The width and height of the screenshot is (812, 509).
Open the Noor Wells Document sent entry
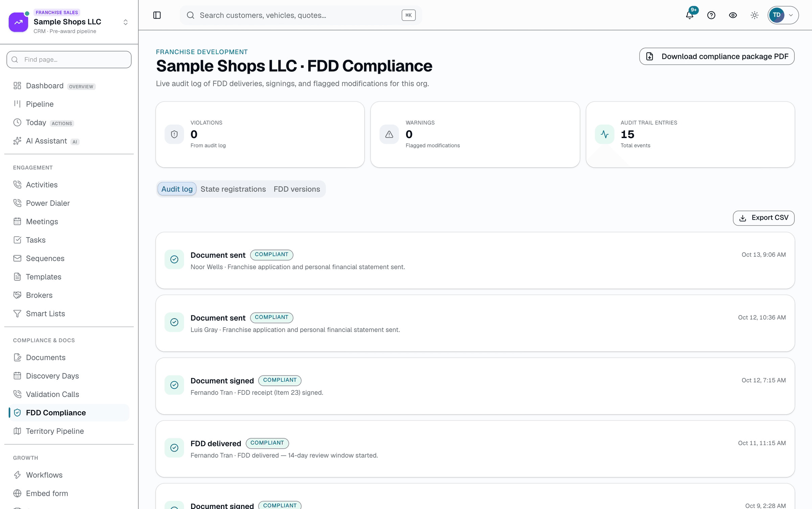click(x=475, y=260)
